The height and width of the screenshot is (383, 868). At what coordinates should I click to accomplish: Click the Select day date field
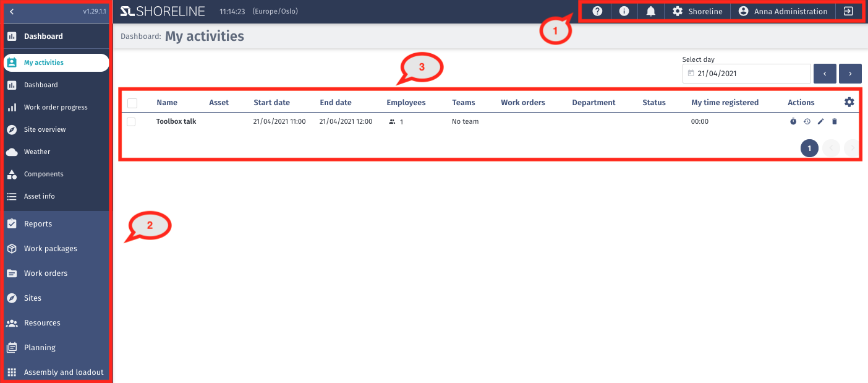[746, 73]
